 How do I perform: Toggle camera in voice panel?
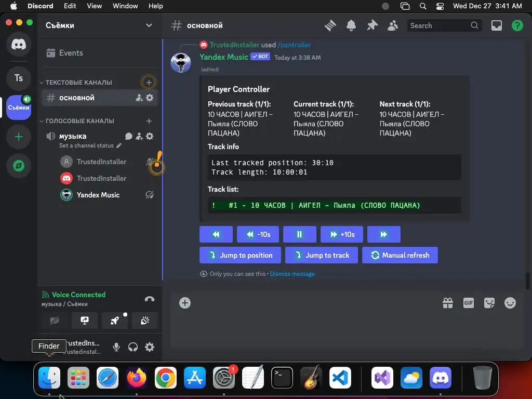[x=55, y=321]
